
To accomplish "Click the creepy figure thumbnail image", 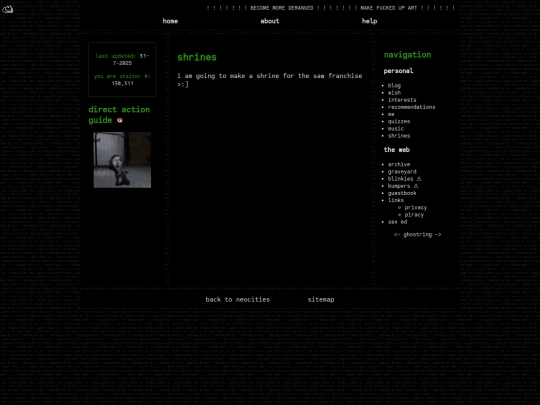I will [122, 160].
